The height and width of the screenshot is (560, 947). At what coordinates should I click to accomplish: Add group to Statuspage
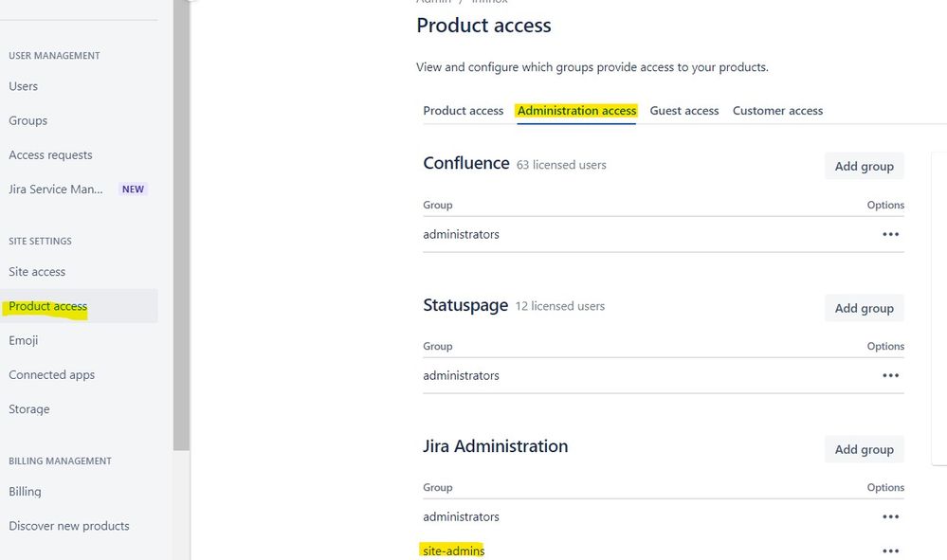[x=864, y=308]
